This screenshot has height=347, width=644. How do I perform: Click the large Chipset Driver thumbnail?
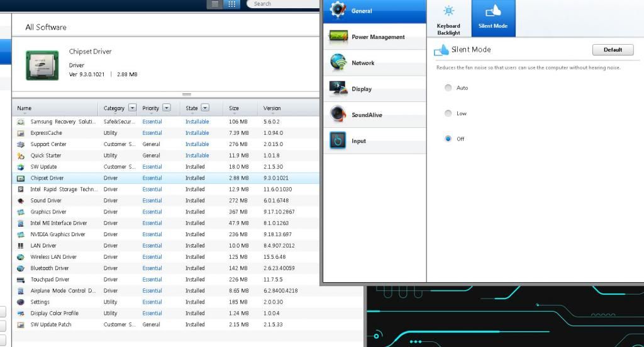click(42, 65)
